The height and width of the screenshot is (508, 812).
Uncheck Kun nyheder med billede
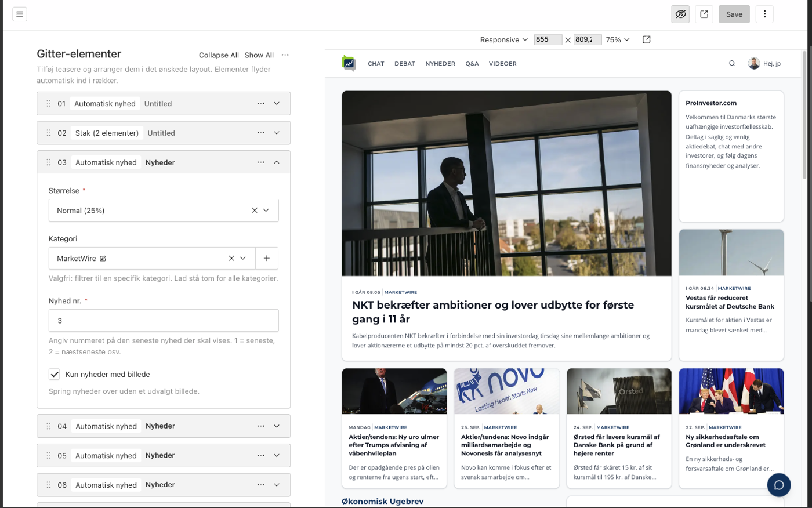click(55, 375)
